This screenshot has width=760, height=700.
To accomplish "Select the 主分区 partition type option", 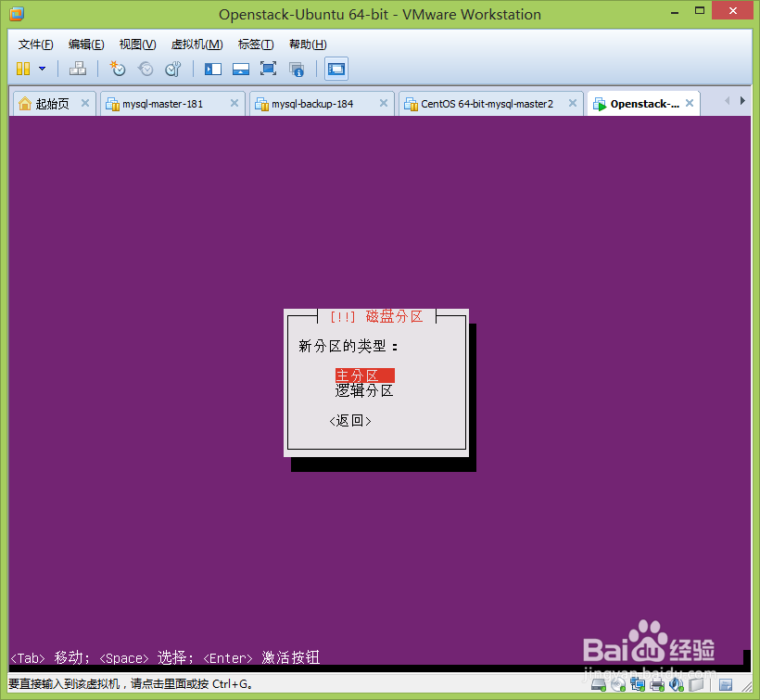I will (x=364, y=375).
